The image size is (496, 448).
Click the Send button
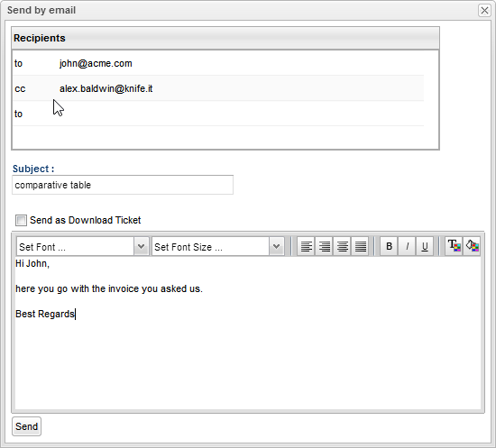tap(26, 426)
